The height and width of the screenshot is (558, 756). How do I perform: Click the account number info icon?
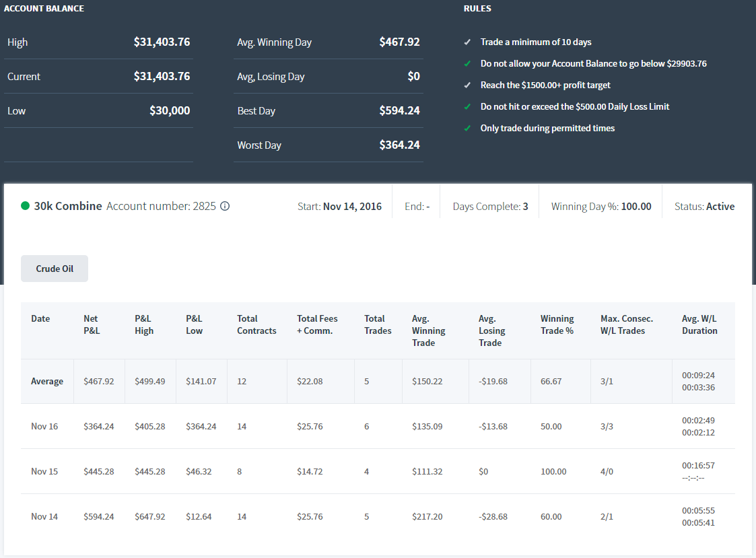pos(225,206)
